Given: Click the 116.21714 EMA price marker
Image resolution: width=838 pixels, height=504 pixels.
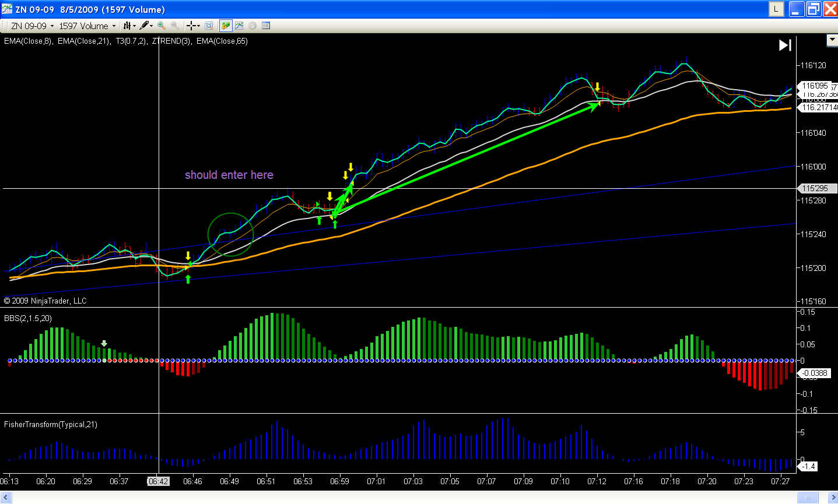Looking at the screenshot, I should 818,107.
